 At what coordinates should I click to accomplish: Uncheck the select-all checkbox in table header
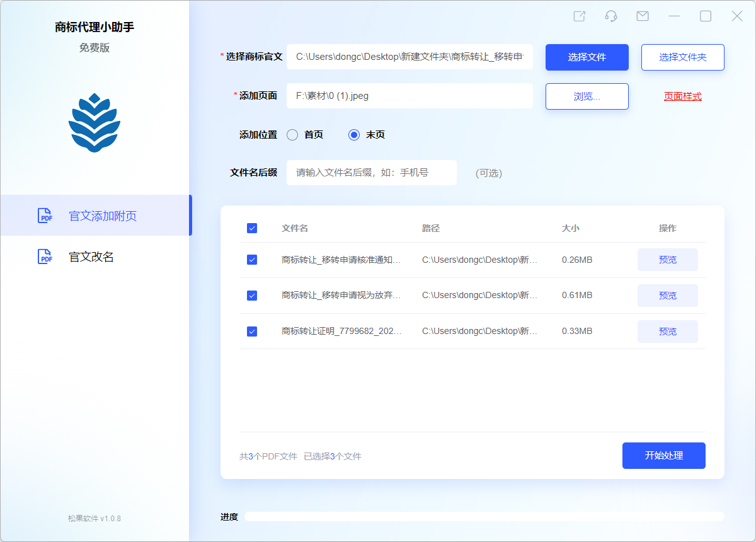(x=252, y=228)
